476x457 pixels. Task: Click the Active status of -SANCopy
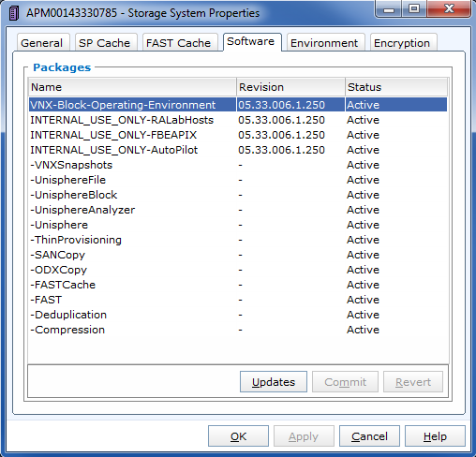tap(363, 255)
